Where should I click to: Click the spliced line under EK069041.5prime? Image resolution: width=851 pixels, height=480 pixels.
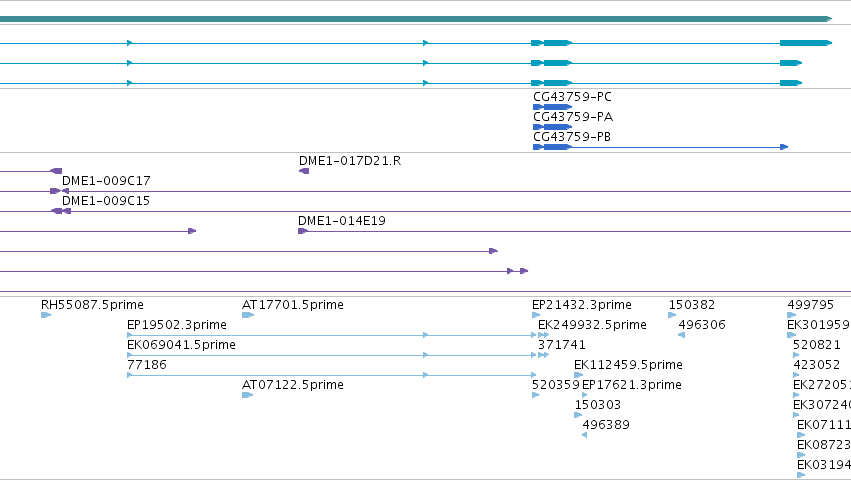point(332,355)
